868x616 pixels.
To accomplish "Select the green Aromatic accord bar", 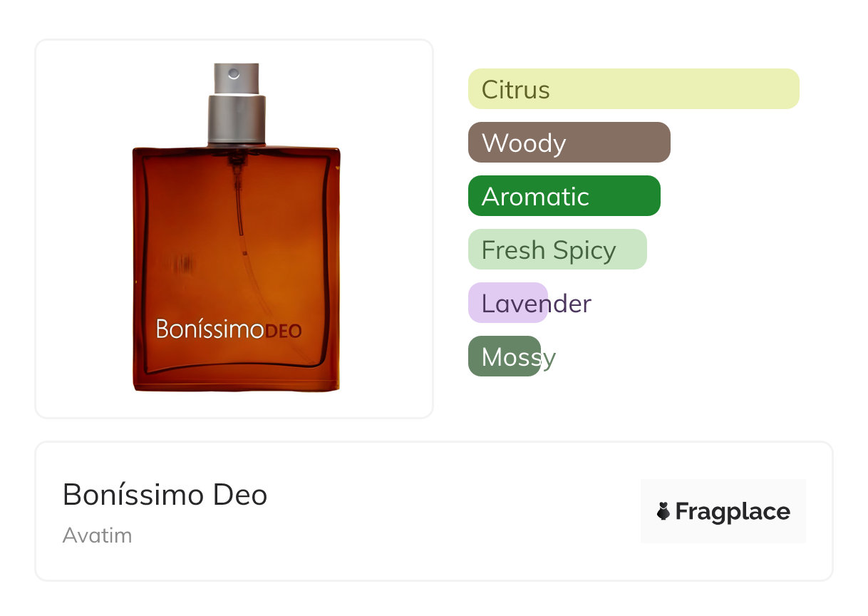I will [x=564, y=196].
